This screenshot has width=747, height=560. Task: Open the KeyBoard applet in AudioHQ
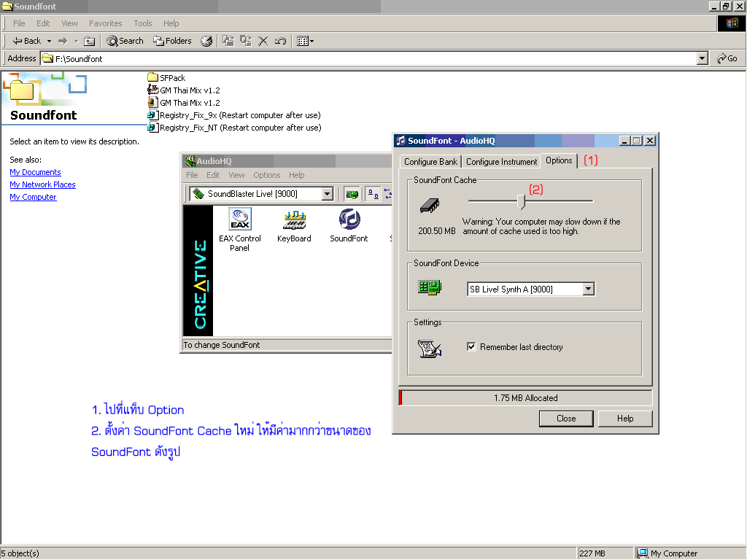[x=294, y=226]
